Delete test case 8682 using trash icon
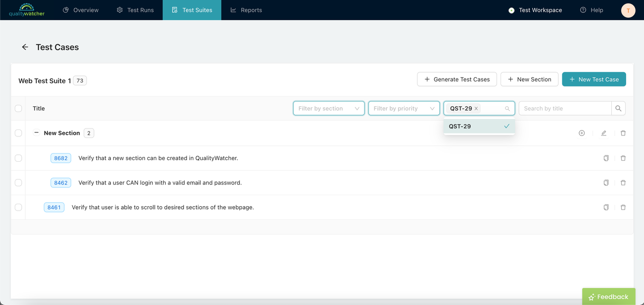644x305 pixels. [623, 158]
